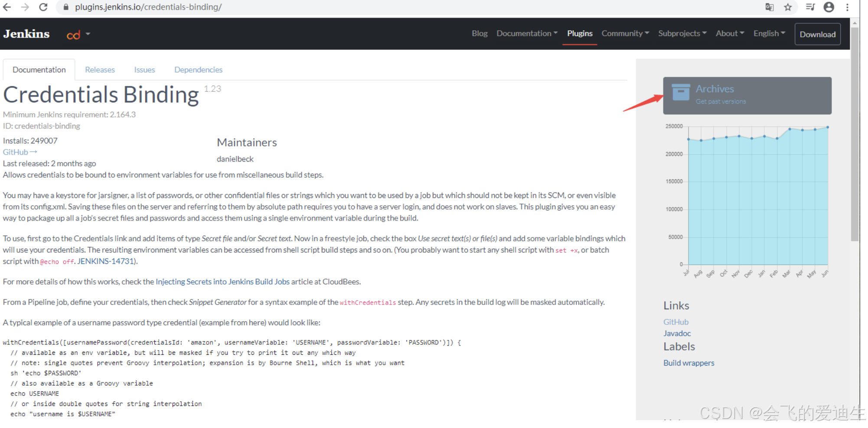Click Minimum Jenkins requirement: 2.164.3 text

[x=69, y=114]
